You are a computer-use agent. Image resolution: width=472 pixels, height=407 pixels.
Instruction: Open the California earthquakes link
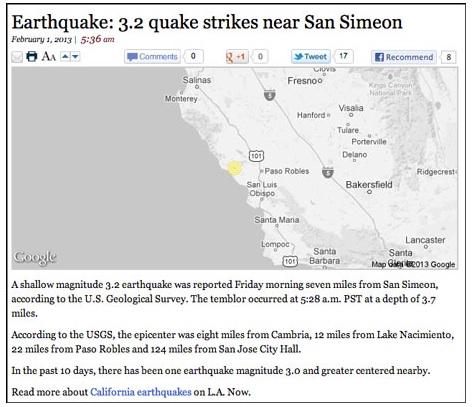point(141,392)
